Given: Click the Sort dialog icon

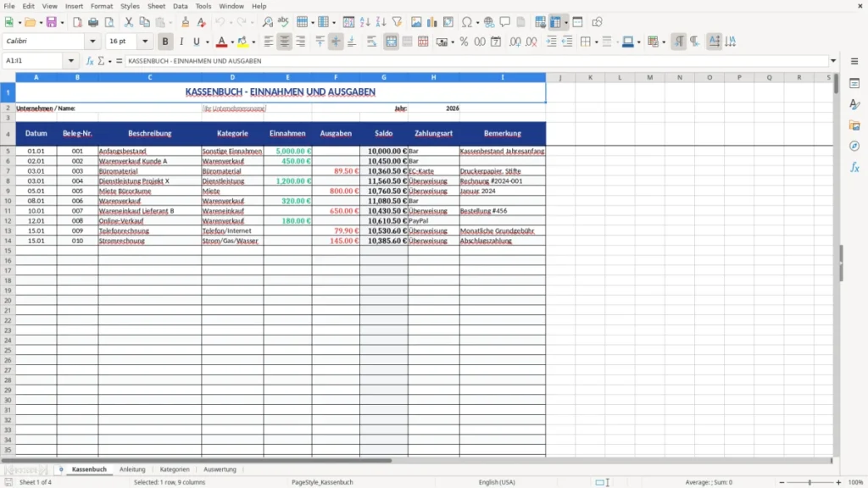Looking at the screenshot, I should [348, 22].
